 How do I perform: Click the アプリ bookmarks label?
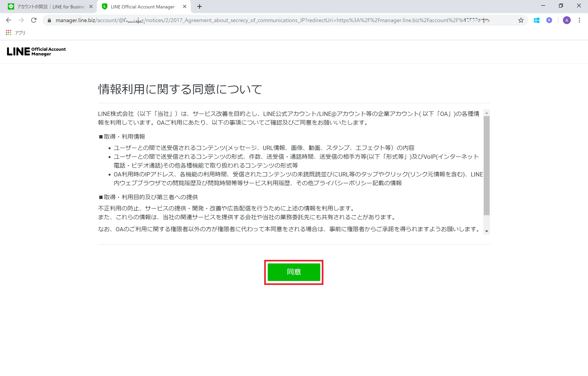(20, 33)
